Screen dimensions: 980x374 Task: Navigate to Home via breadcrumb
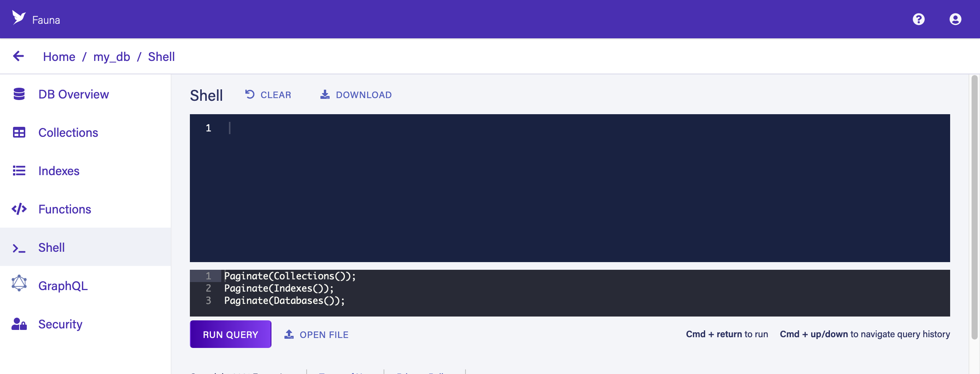click(x=59, y=56)
